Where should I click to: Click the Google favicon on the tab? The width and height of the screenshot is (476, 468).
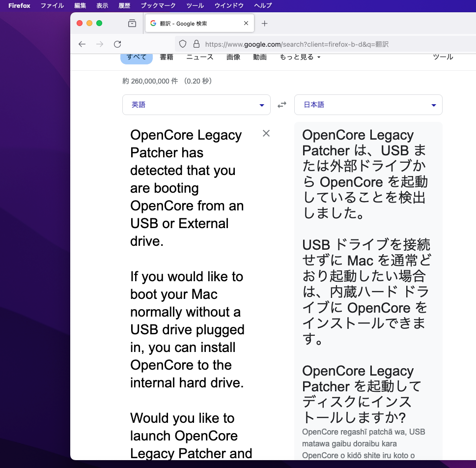(153, 23)
